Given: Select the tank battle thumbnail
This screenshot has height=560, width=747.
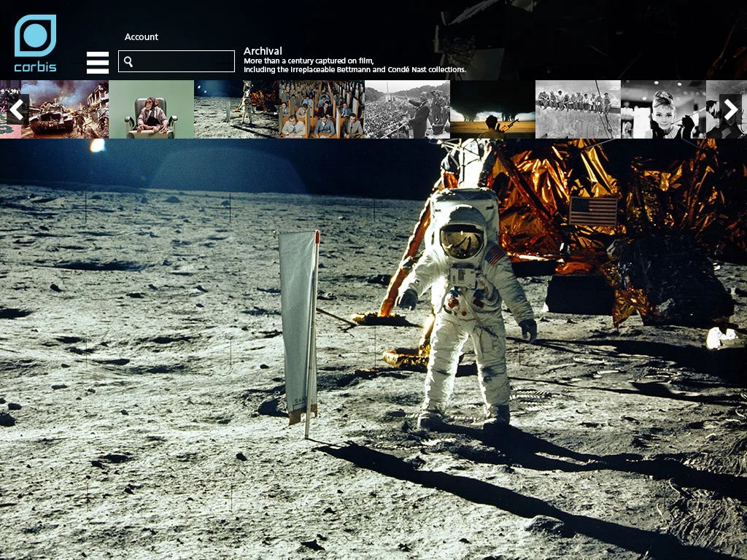Looking at the screenshot, I should [x=65, y=109].
